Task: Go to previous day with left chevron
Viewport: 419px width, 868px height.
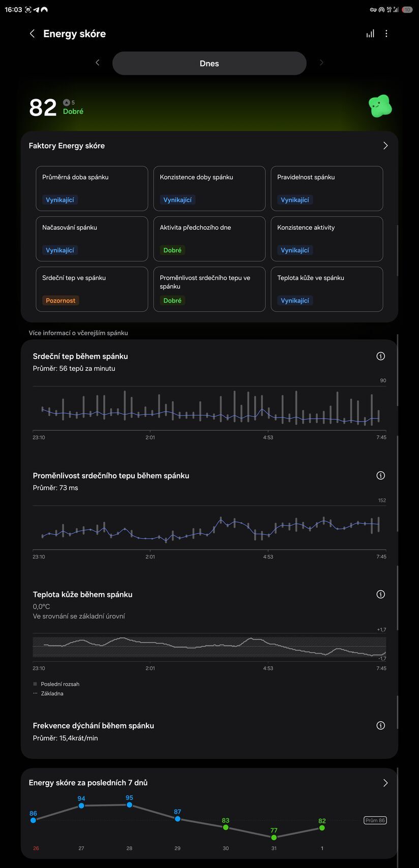Action: click(98, 63)
